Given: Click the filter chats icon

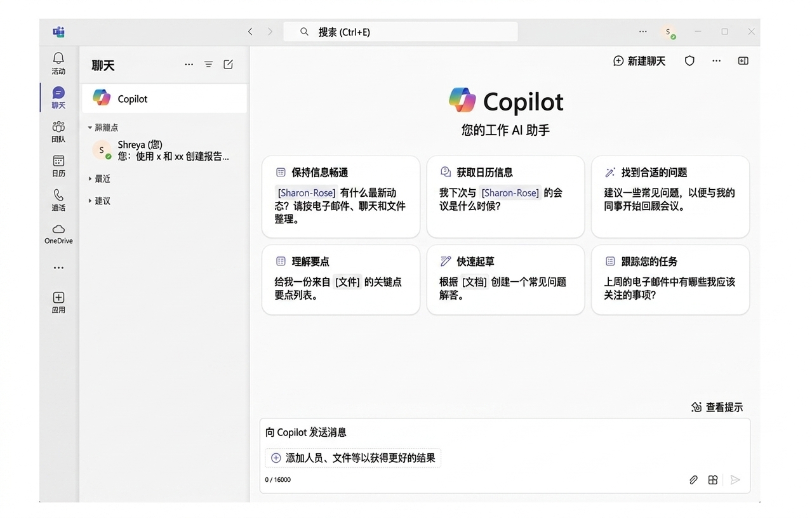Looking at the screenshot, I should (208, 64).
